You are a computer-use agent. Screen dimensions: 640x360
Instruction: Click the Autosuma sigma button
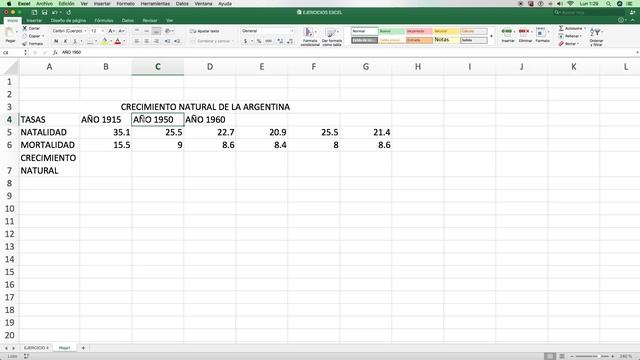click(572, 28)
